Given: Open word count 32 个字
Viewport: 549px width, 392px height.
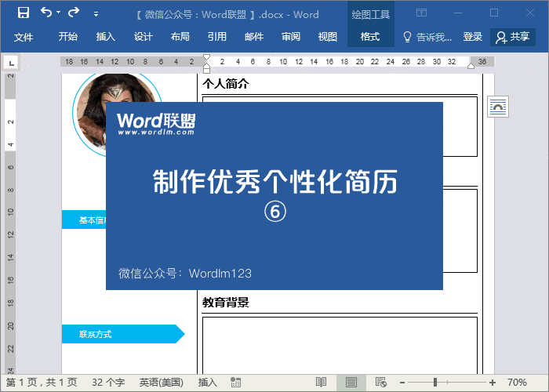Looking at the screenshot, I should (108, 383).
